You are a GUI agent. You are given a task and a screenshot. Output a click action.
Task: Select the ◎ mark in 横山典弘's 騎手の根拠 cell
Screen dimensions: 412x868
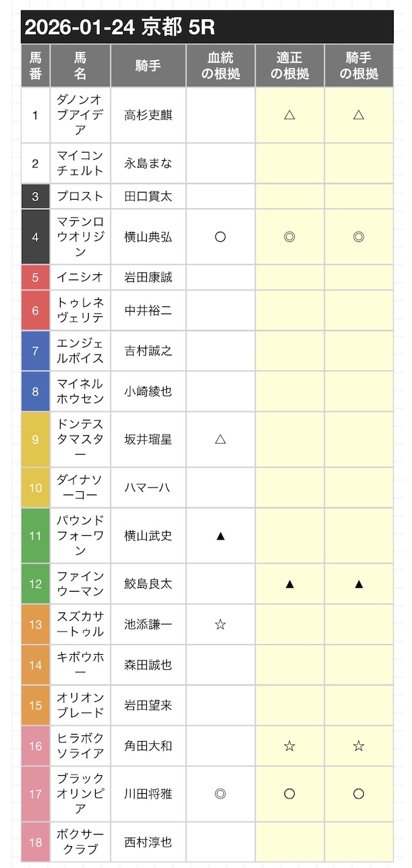click(359, 237)
